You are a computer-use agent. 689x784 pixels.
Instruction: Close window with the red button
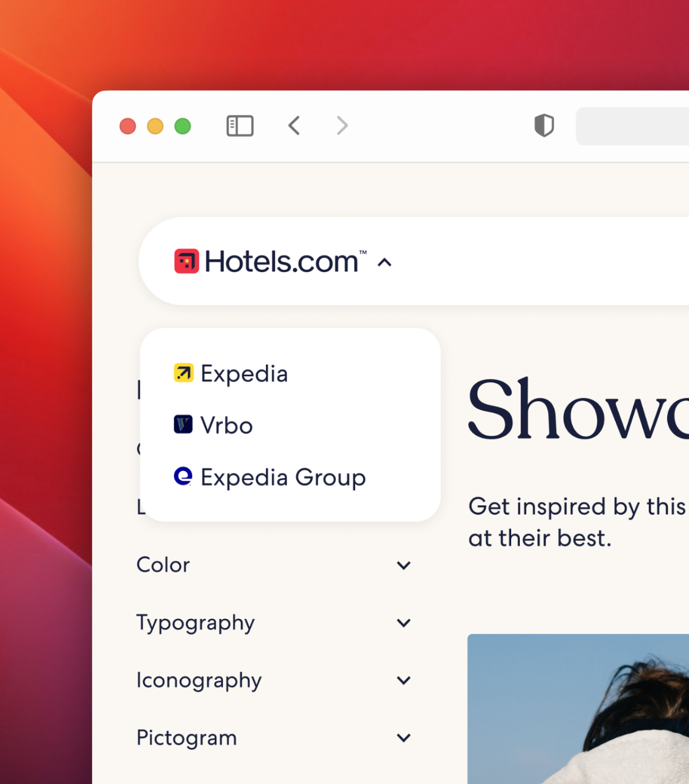(128, 126)
